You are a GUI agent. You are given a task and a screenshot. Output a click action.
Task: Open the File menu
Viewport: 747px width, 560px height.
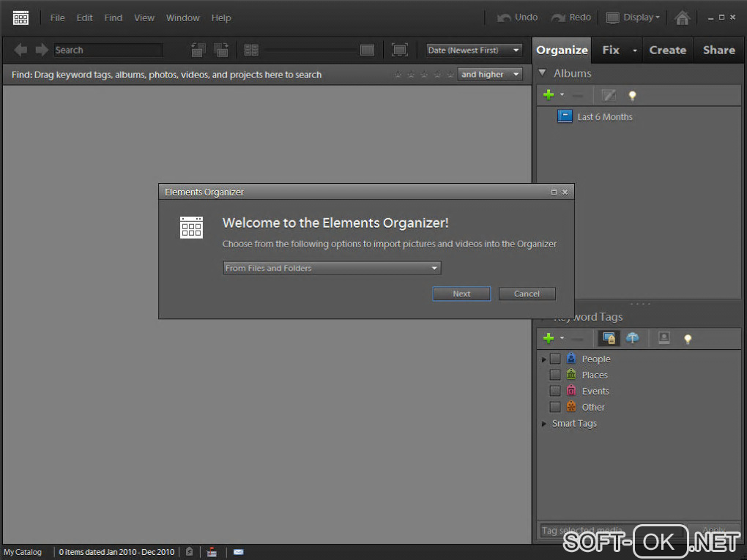click(57, 18)
